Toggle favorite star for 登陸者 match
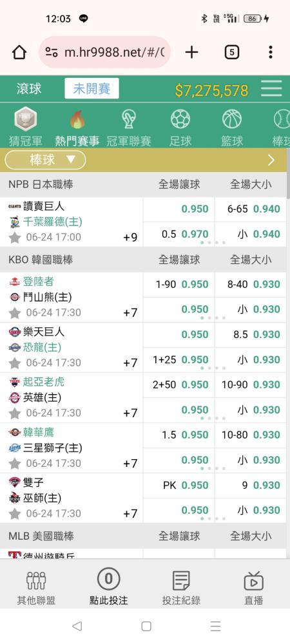 coord(15,313)
